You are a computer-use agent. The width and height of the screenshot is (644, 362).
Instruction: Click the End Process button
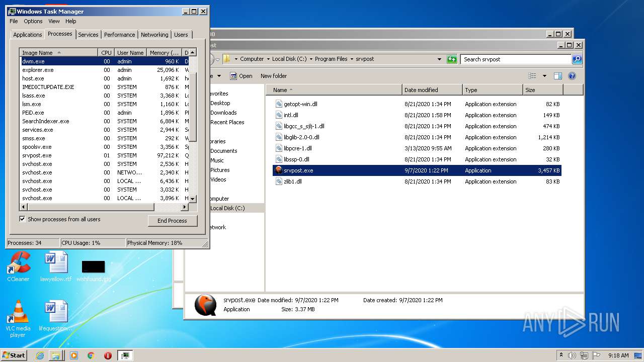172,221
